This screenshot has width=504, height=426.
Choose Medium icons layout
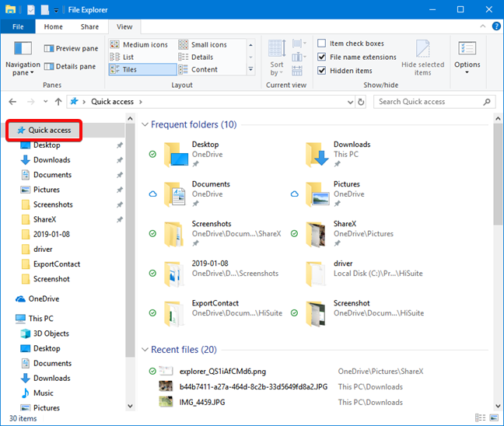139,44
